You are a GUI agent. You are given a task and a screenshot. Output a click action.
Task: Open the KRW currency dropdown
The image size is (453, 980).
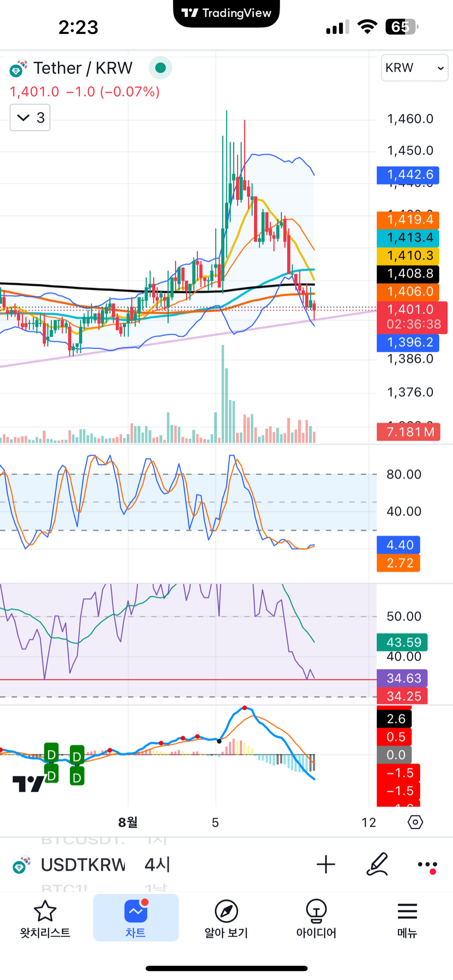414,68
